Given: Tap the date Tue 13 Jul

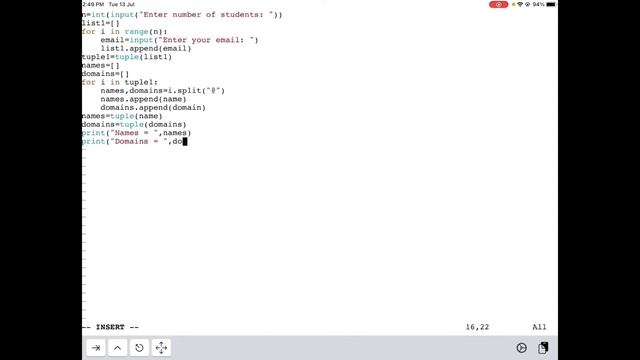Looking at the screenshot, I should (122, 4).
